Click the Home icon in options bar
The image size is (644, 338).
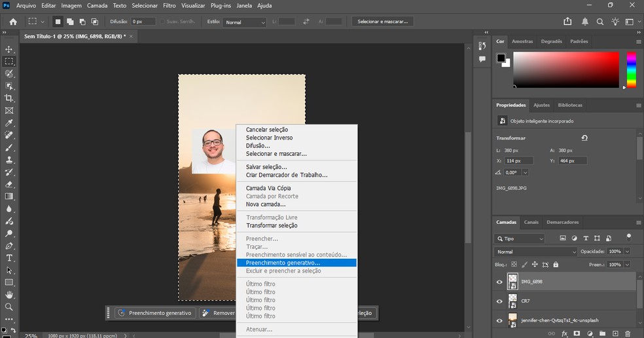coord(13,22)
